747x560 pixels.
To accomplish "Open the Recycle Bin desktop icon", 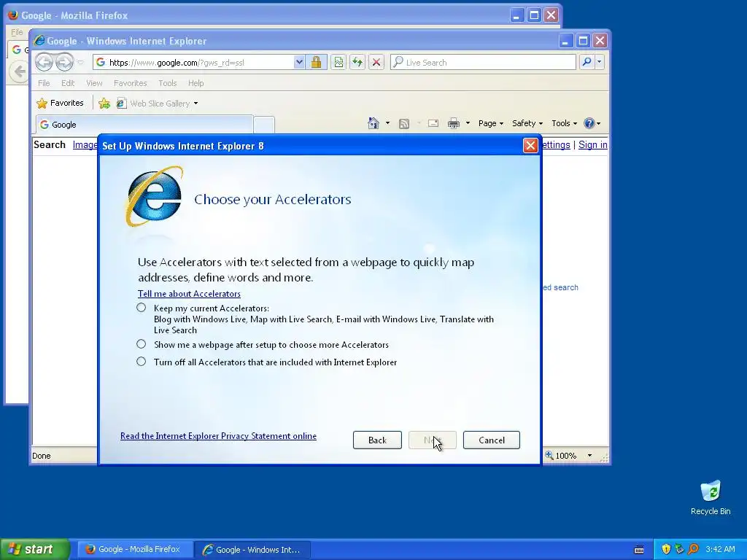I will (711, 497).
